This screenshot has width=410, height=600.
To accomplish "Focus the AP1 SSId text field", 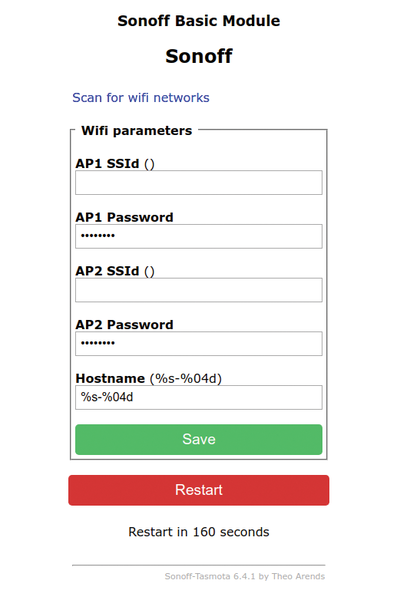I will point(199,183).
